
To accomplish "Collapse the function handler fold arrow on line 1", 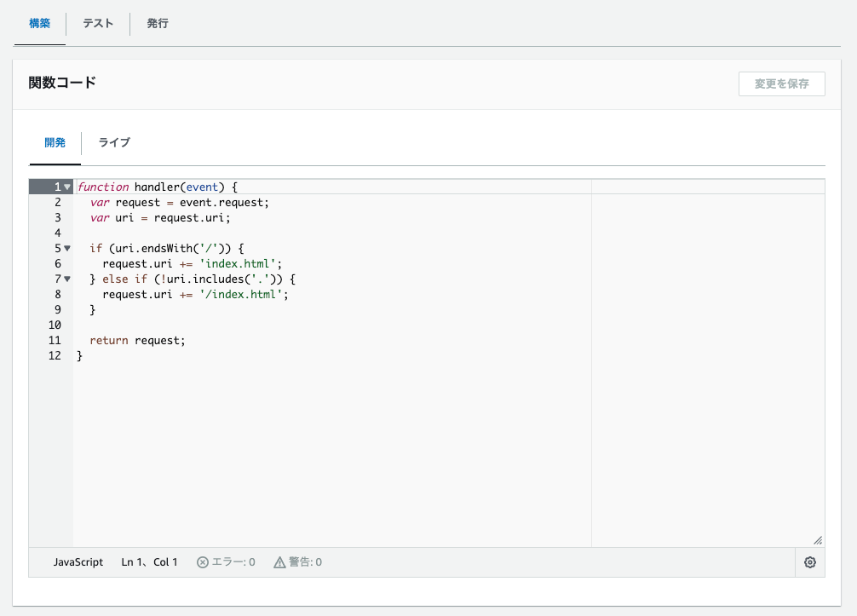I will pyautogui.click(x=67, y=187).
